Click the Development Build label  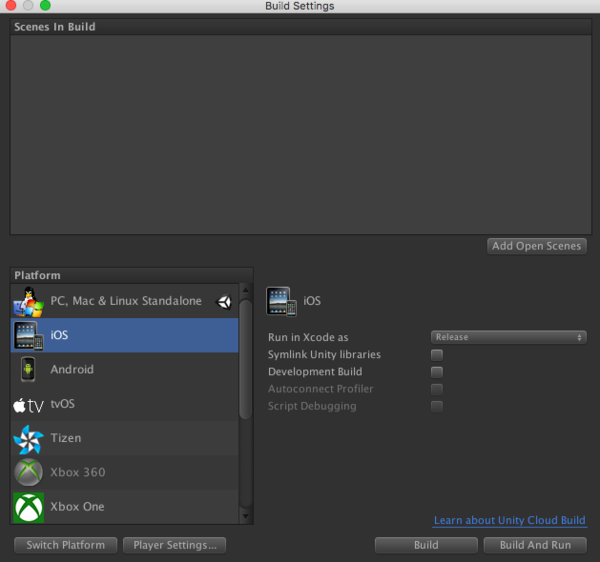[315, 372]
